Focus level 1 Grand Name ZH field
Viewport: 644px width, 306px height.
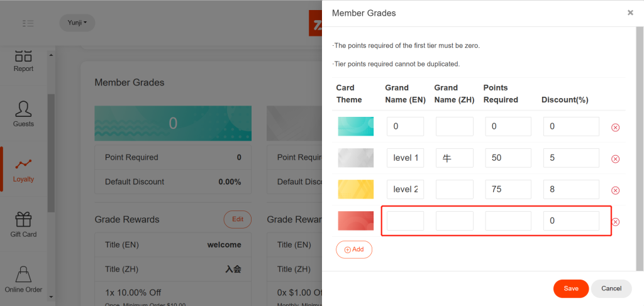pyautogui.click(x=454, y=158)
